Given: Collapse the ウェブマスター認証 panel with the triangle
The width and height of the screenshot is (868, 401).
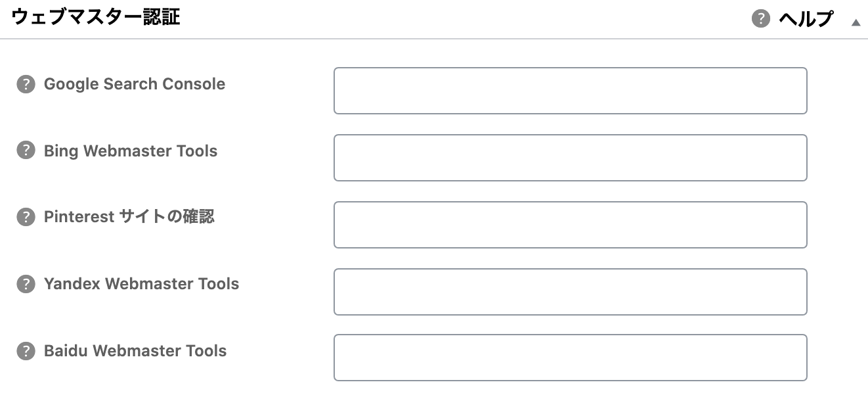Looking at the screenshot, I should [x=856, y=22].
